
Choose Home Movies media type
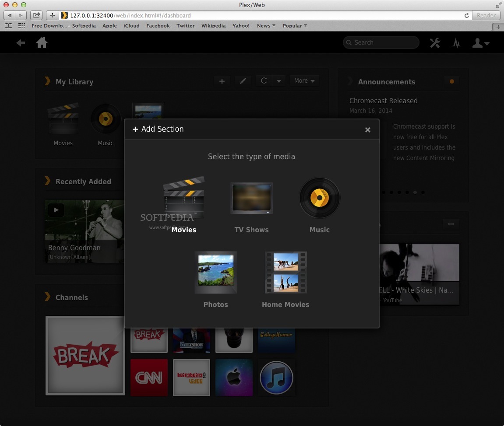pos(285,279)
